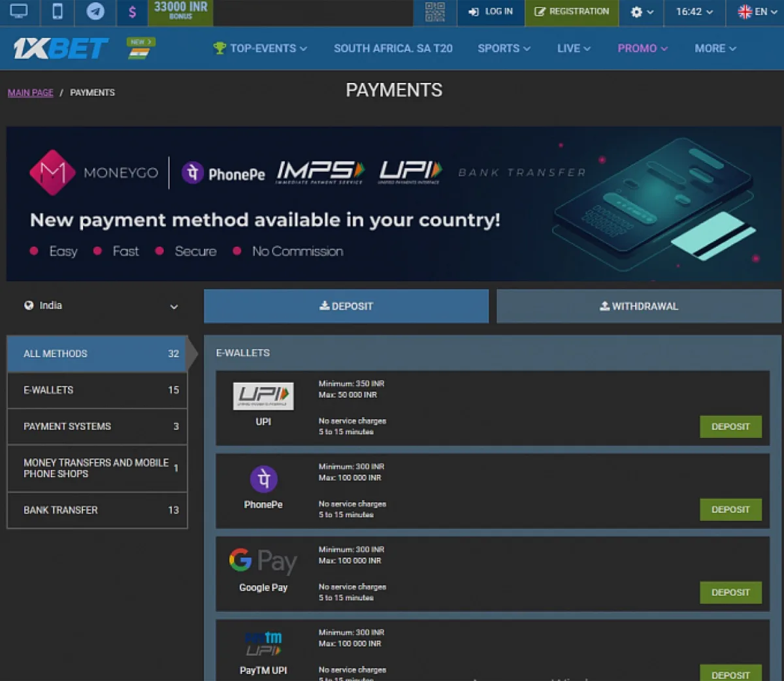Click the MoneyGo logo in banner
This screenshot has height=681, width=784.
tap(93, 172)
